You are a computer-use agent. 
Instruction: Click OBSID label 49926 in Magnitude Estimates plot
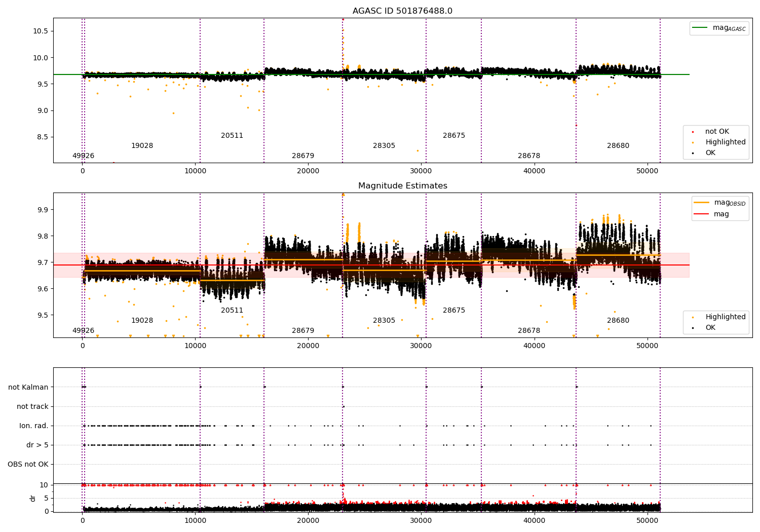[x=83, y=331]
